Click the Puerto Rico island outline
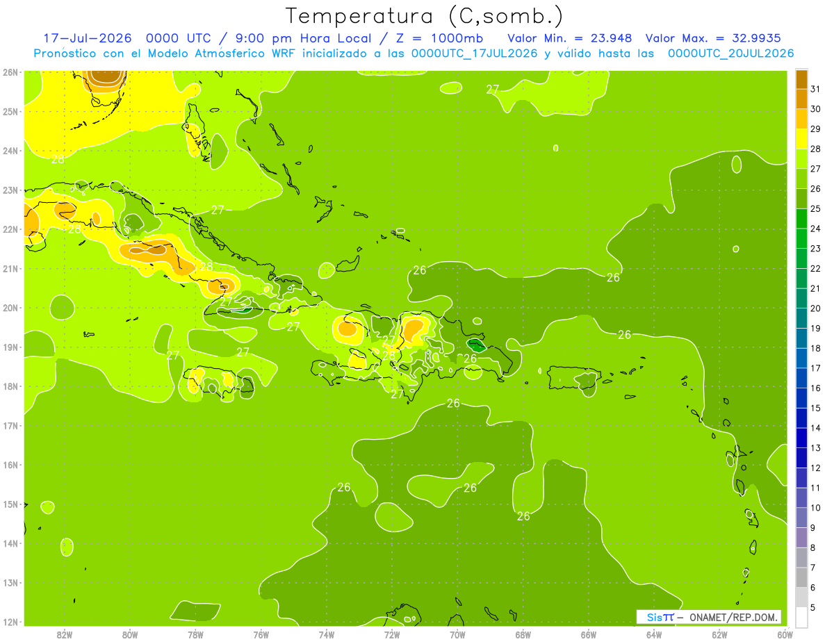Screen dimensions: 834x644 [x=574, y=379]
